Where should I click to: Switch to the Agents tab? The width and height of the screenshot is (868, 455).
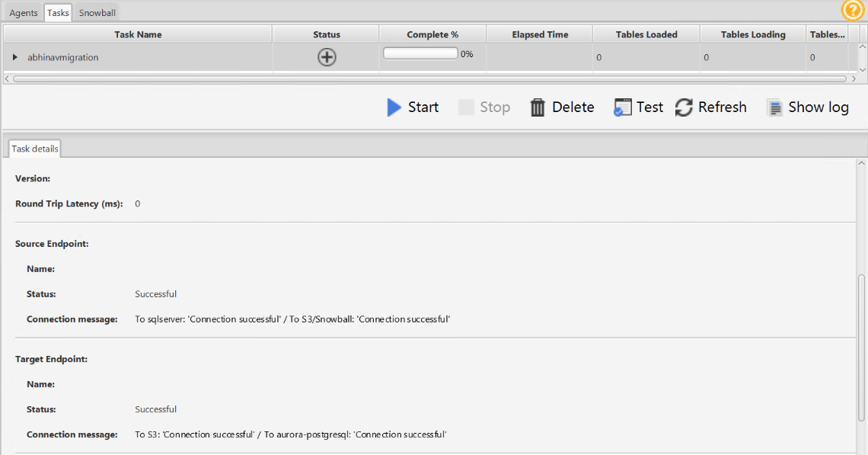click(x=24, y=13)
